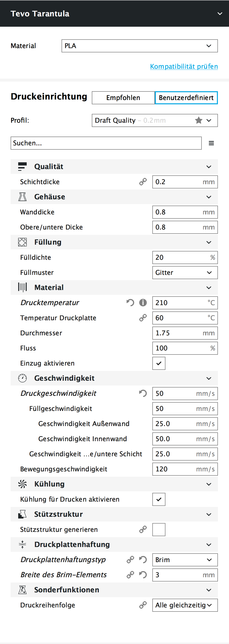This screenshot has height=644, width=229.
Task: Open the Füllmuster Gitter dropdown
Action: [185, 273]
